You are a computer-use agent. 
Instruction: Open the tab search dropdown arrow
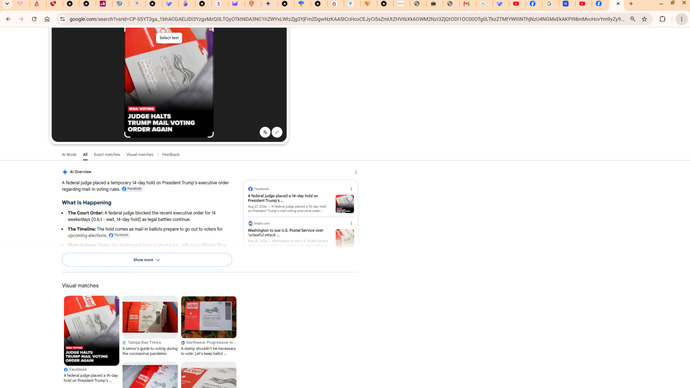click(x=7, y=4)
